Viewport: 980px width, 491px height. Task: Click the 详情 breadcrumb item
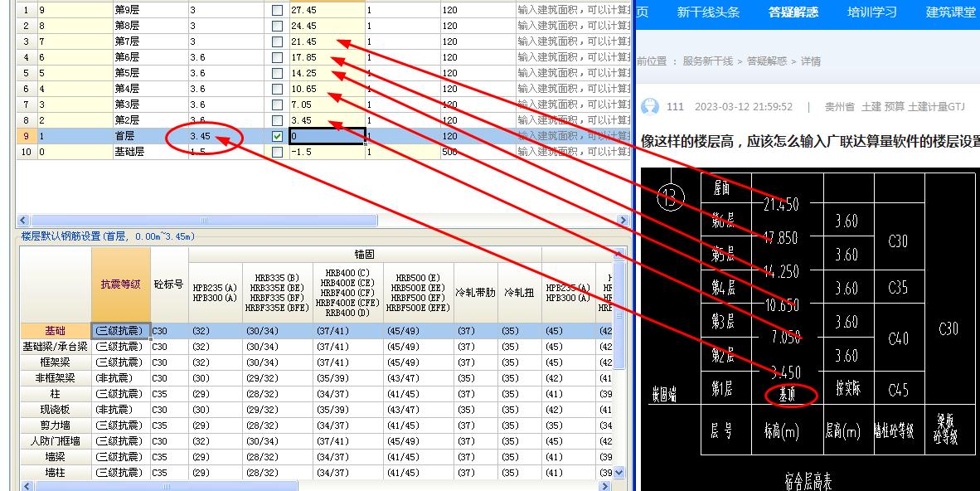pos(811,61)
